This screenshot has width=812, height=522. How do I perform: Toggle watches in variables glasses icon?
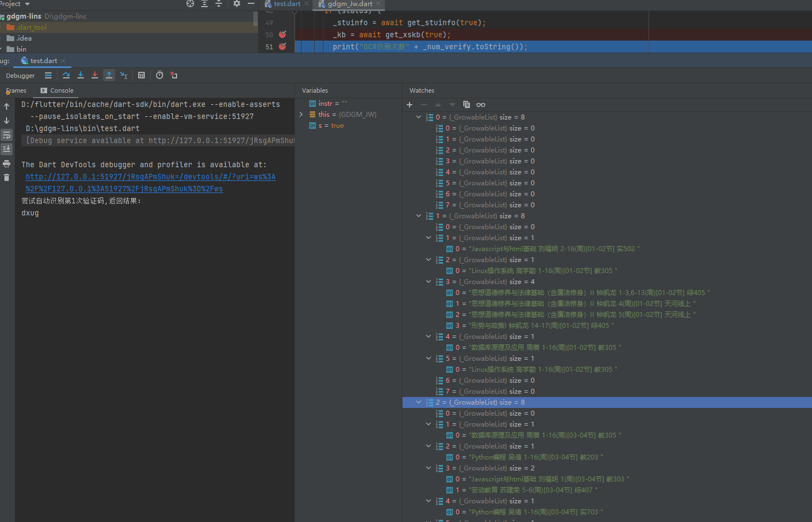[x=481, y=105]
